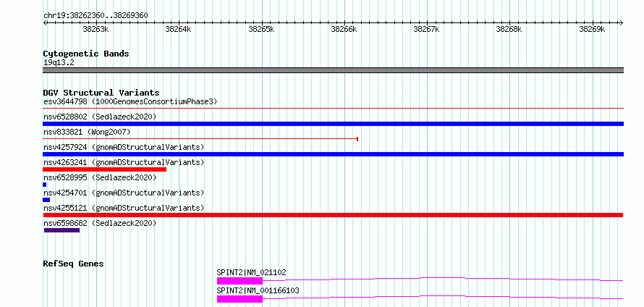
Task: Click the 38268k ruler position label
Action: (509, 30)
